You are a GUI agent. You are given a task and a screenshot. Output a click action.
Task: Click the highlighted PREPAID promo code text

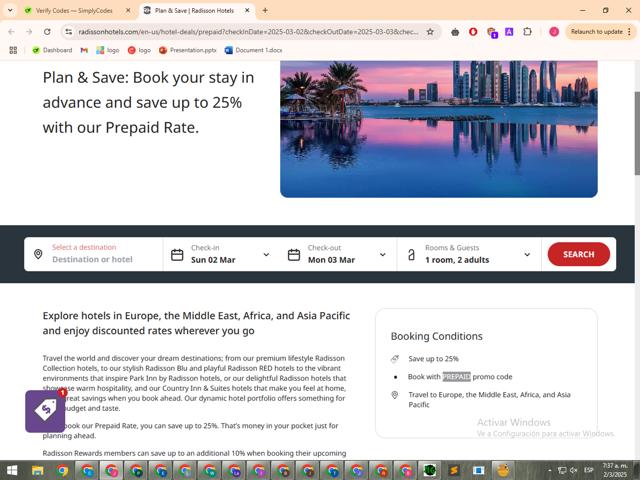click(x=456, y=377)
